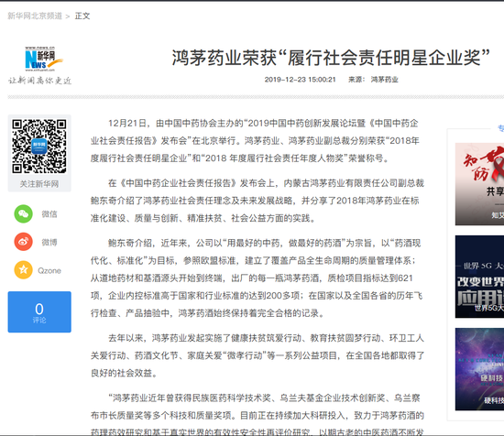Click the 正文 breadcrumb item

pos(82,16)
